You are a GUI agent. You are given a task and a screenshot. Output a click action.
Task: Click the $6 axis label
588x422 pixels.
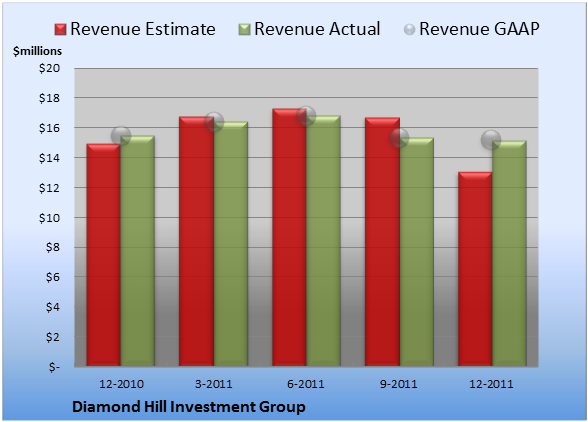coord(53,277)
